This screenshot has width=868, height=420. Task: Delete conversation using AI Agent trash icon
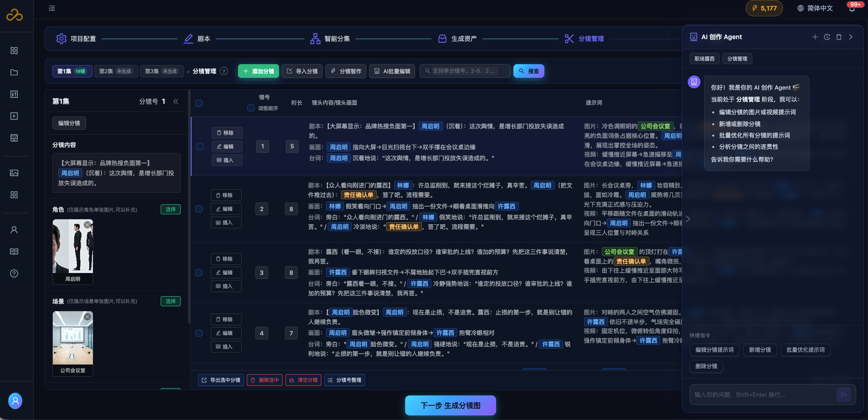[x=839, y=37]
